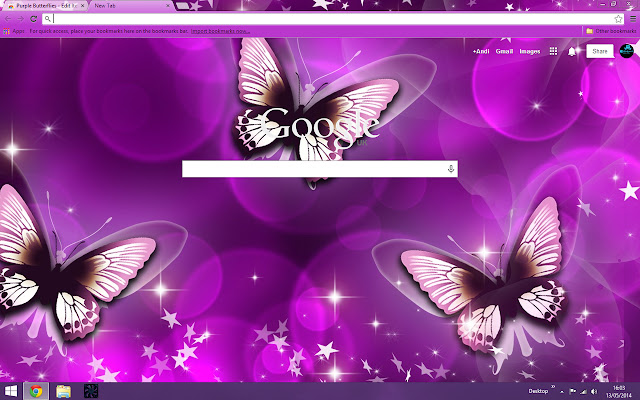
Task: Open the +Andi Google+ link
Action: click(x=480, y=51)
